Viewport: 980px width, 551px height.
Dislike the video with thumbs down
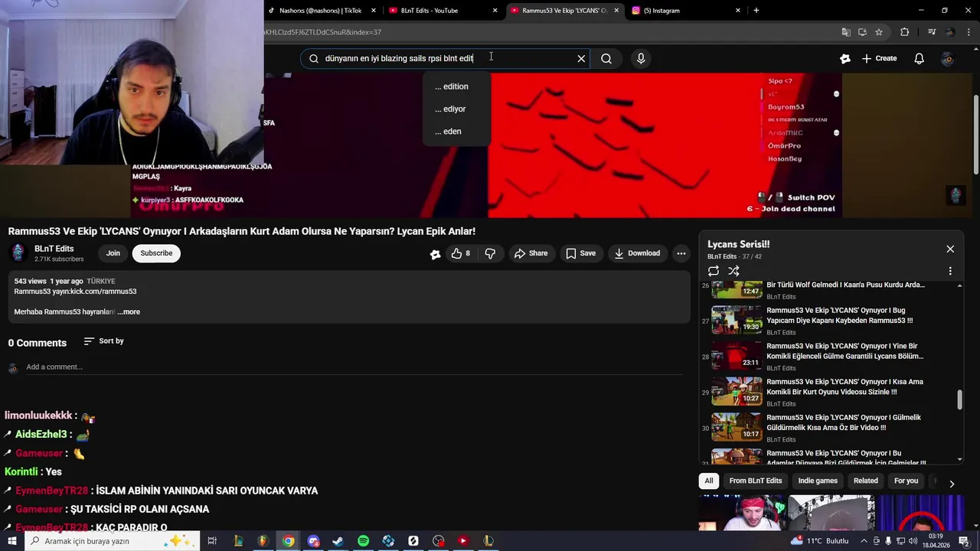pos(491,253)
